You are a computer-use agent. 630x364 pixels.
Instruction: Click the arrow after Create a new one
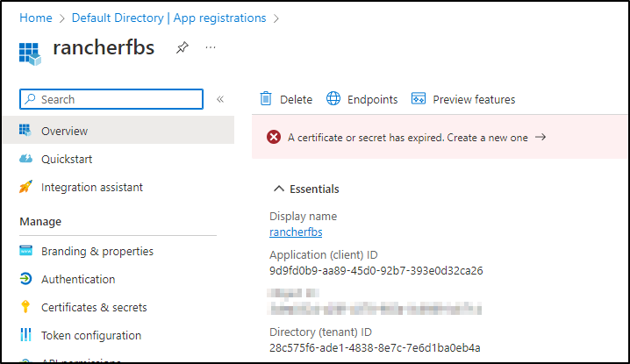pyautogui.click(x=541, y=138)
